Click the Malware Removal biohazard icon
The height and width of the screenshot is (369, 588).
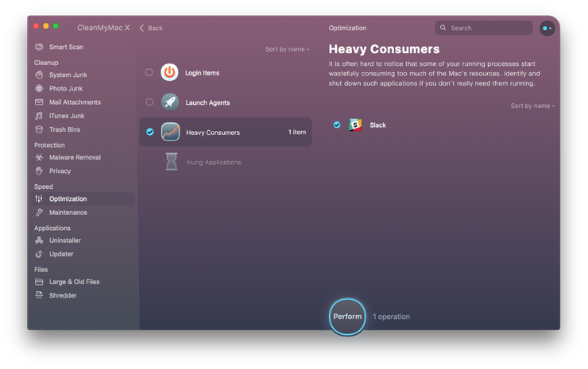click(x=39, y=157)
